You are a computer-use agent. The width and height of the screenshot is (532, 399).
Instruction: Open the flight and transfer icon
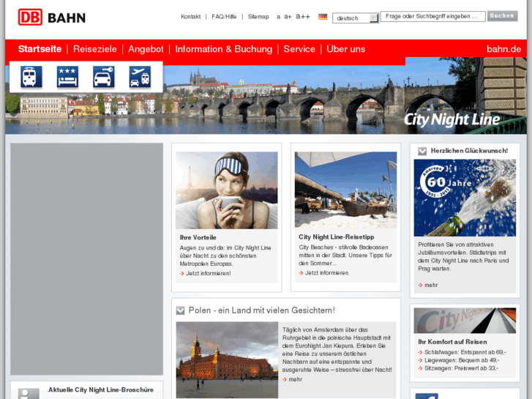pyautogui.click(x=140, y=77)
